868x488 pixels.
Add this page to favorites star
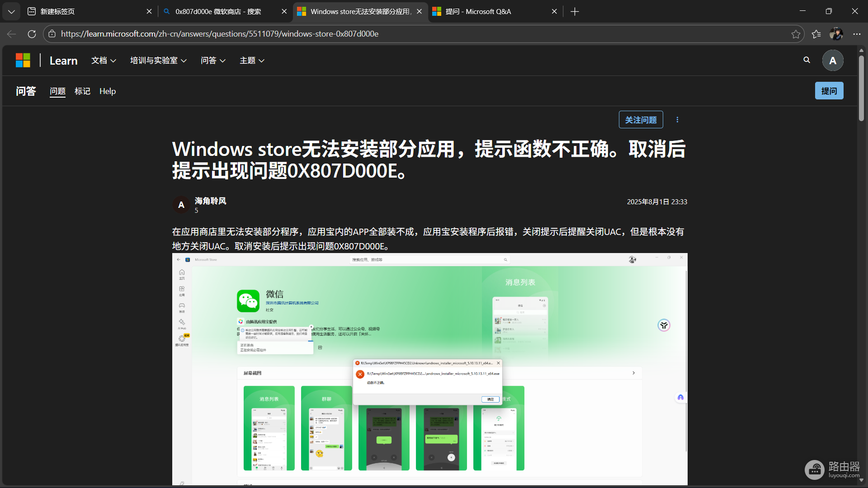point(796,34)
